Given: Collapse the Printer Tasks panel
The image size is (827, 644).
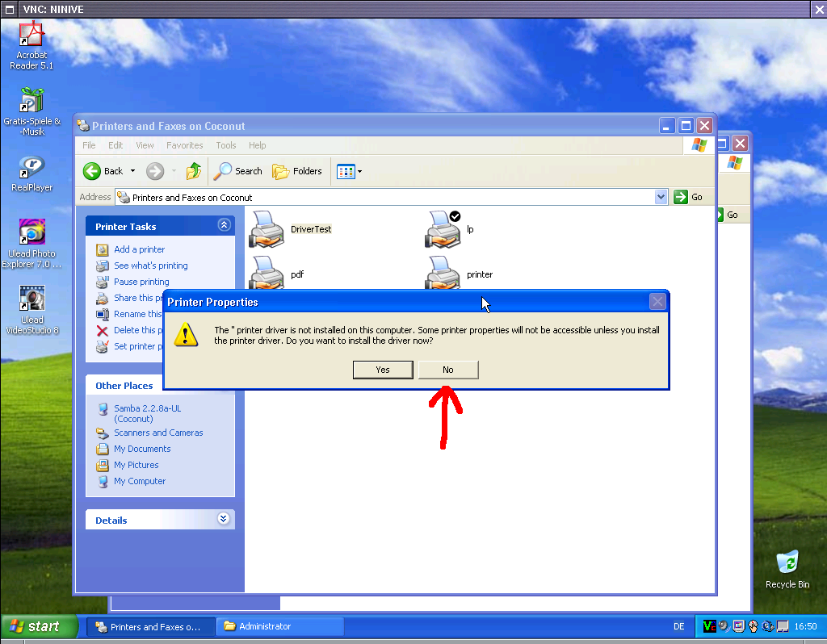Looking at the screenshot, I should pos(224,226).
